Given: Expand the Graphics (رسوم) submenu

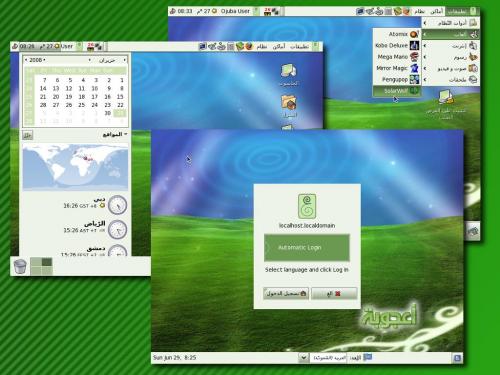Looking at the screenshot, I should click(451, 57).
